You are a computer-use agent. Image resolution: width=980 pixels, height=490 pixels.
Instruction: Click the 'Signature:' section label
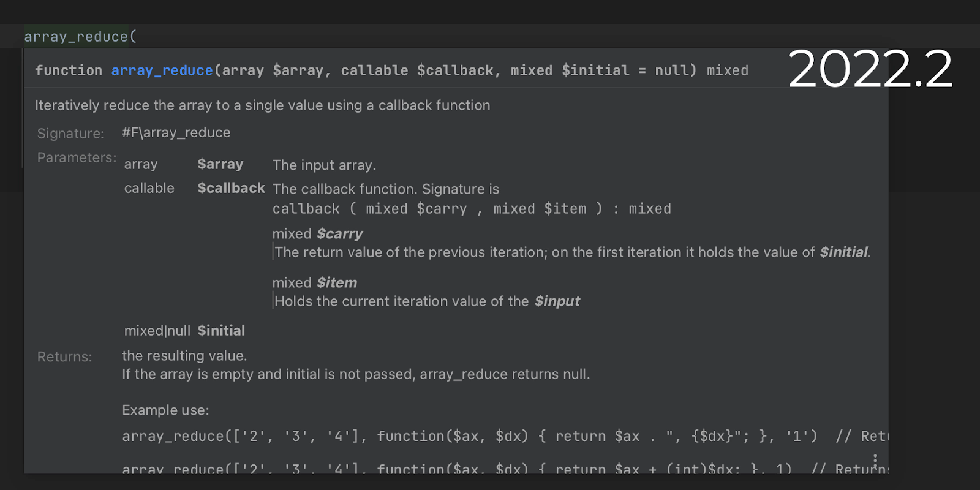pos(70,134)
